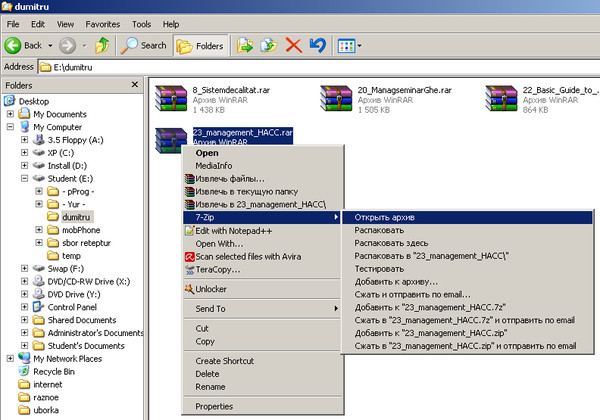The width and height of the screenshot is (600, 420).
Task: Click the red X Delete toolbar icon
Action: point(293,46)
